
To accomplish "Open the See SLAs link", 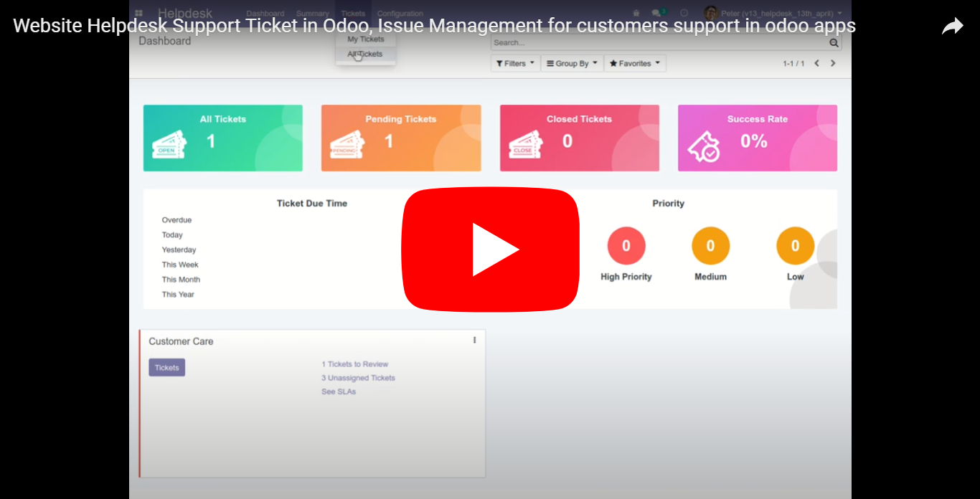I will [339, 391].
